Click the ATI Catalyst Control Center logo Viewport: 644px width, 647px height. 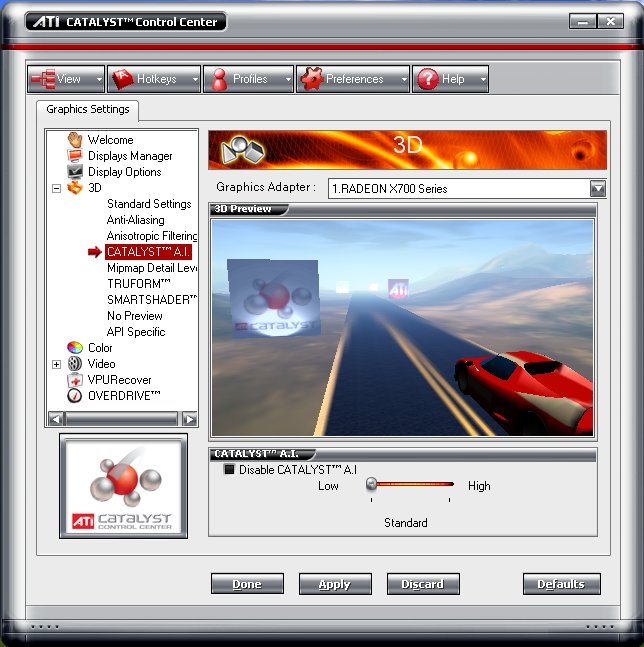point(123,486)
